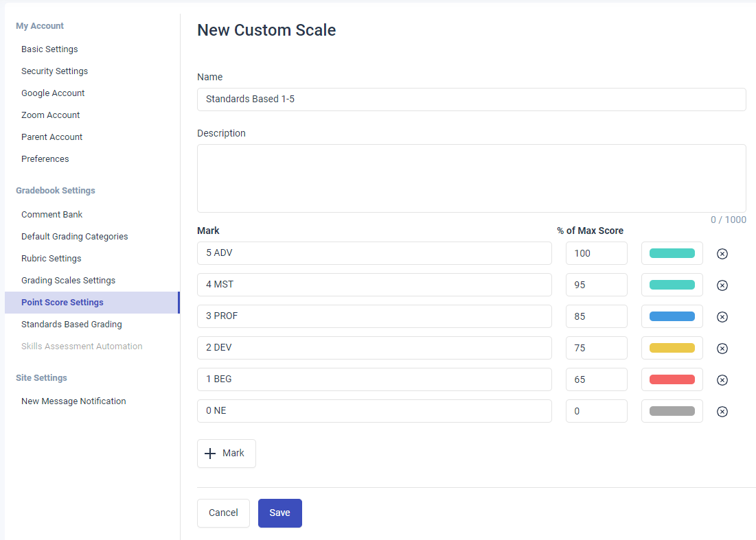Viewport: 756px width, 540px height.
Task: Remove the 1 BEG mark row
Action: [722, 380]
